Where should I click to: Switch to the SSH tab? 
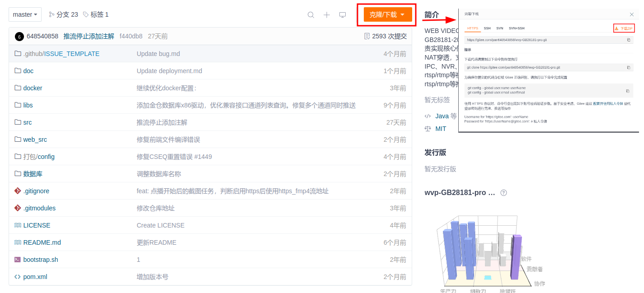tap(487, 28)
